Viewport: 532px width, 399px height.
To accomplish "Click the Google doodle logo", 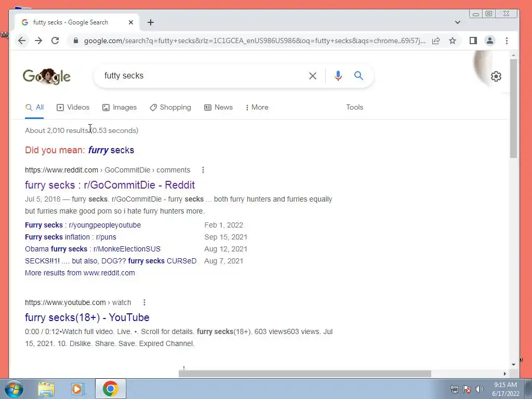I will (x=46, y=76).
